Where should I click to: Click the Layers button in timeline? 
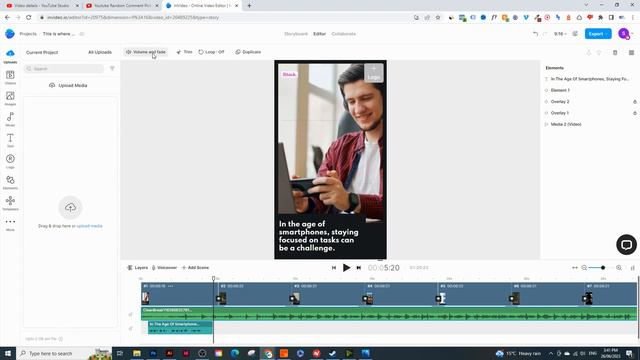pyautogui.click(x=138, y=268)
